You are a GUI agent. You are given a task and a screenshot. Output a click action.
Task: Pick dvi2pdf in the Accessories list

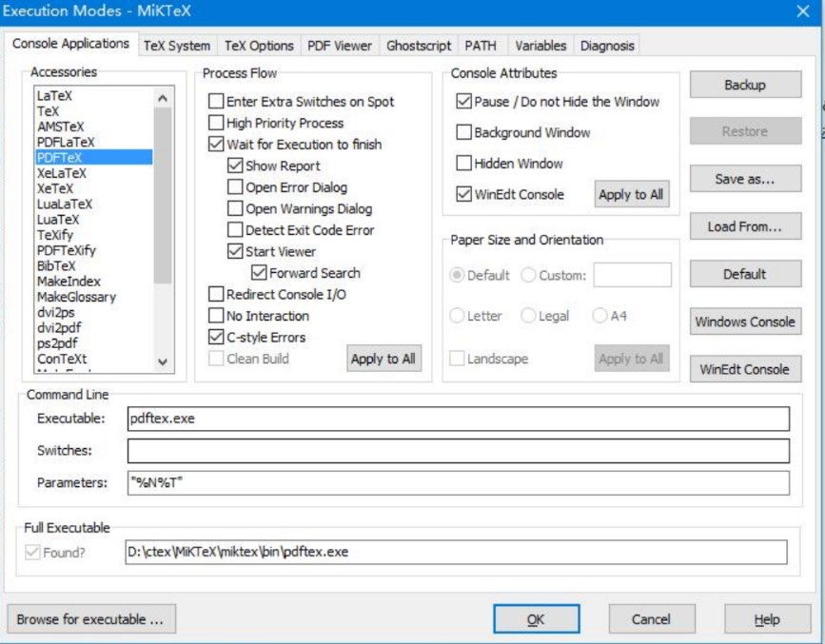(x=58, y=328)
